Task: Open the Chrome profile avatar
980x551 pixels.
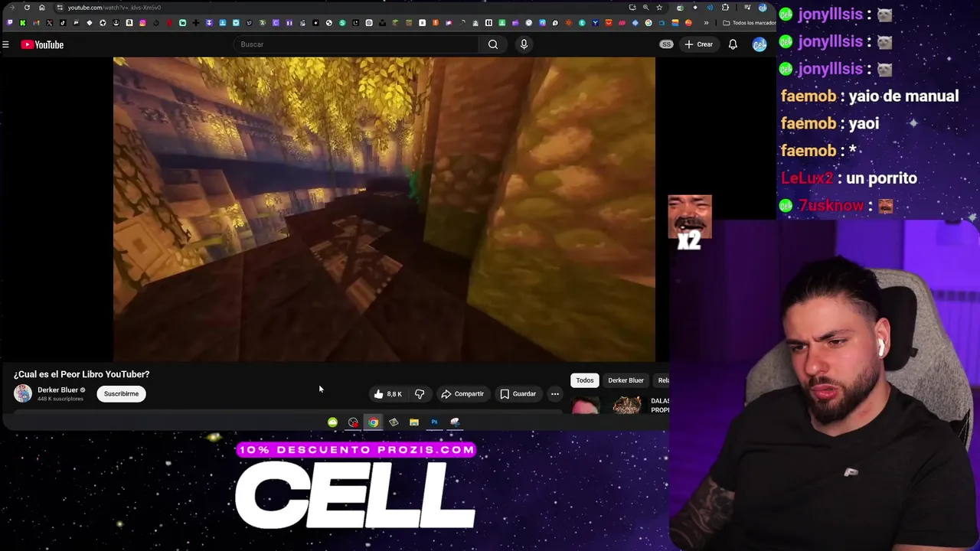Action: (x=763, y=8)
